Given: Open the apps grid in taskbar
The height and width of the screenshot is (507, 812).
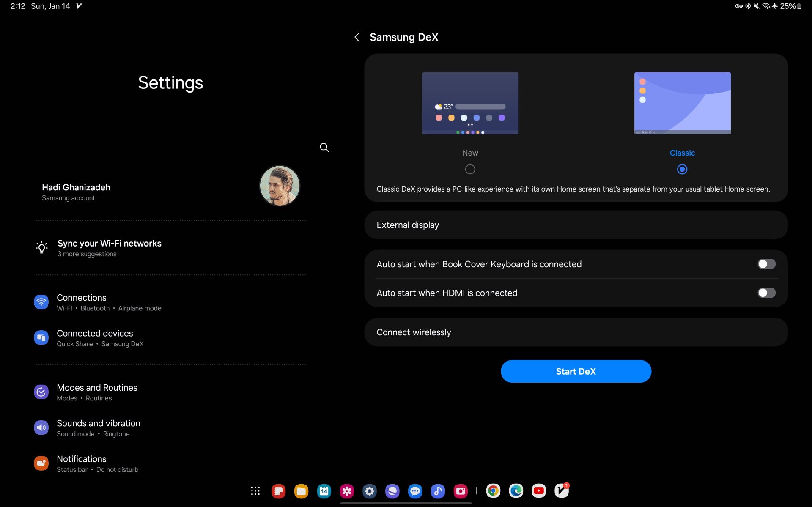Looking at the screenshot, I should click(255, 491).
